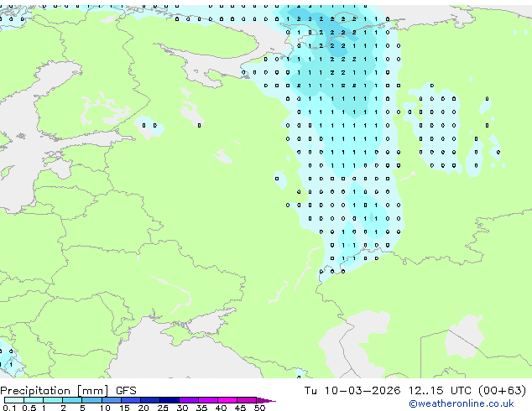
Task: Select the 1–2 mm legend swatch
Action: pyautogui.click(x=53, y=400)
